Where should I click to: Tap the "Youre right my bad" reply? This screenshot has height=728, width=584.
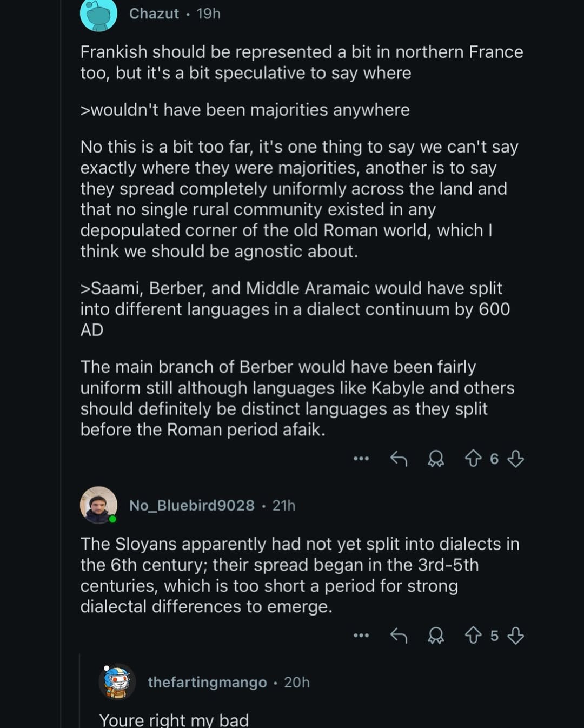174,720
